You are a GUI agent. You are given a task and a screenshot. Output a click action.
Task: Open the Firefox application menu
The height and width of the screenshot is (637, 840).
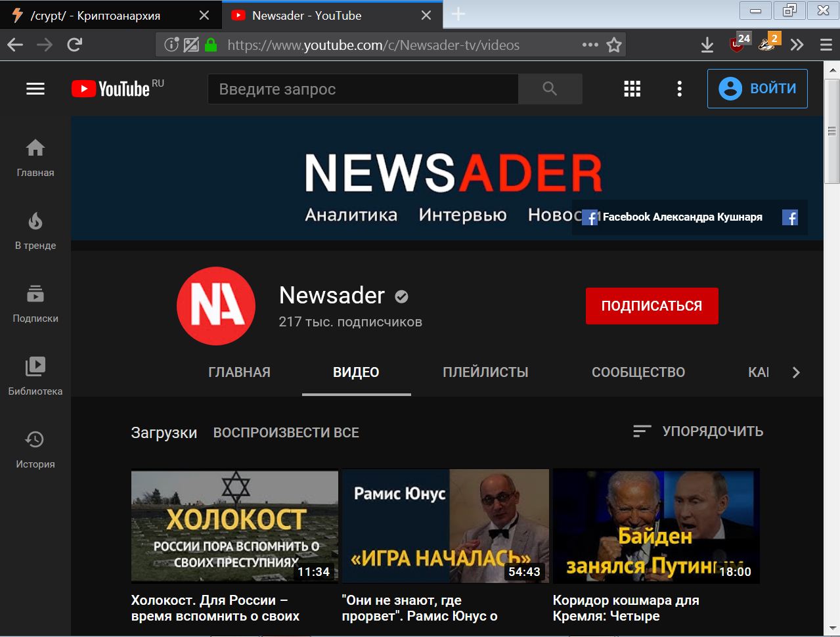[x=826, y=45]
